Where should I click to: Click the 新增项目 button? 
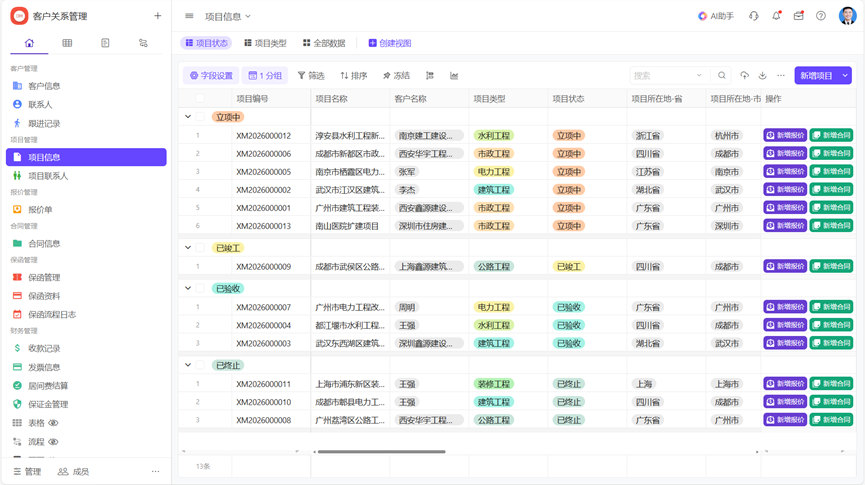816,76
